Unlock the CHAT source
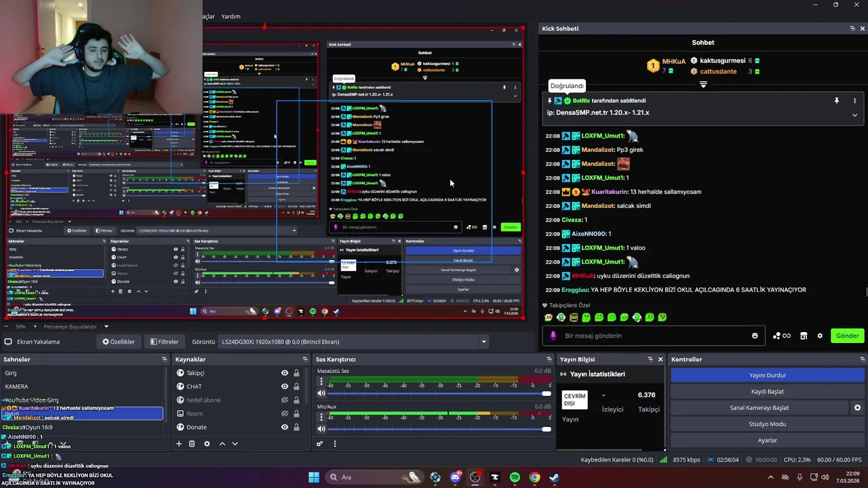This screenshot has width=868, height=488. (296, 386)
